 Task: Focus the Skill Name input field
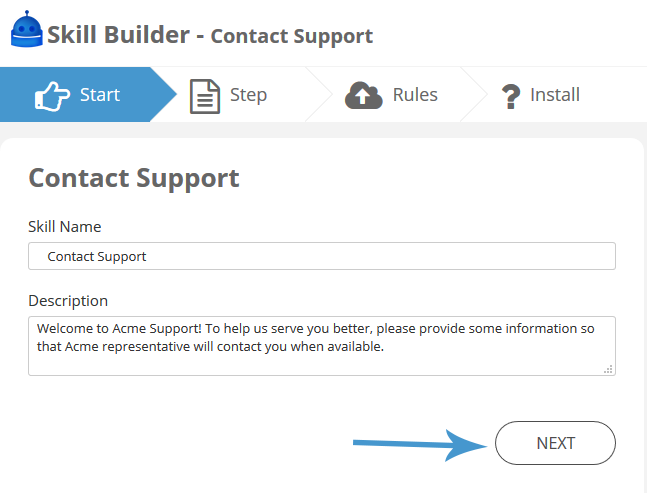pyautogui.click(x=322, y=256)
